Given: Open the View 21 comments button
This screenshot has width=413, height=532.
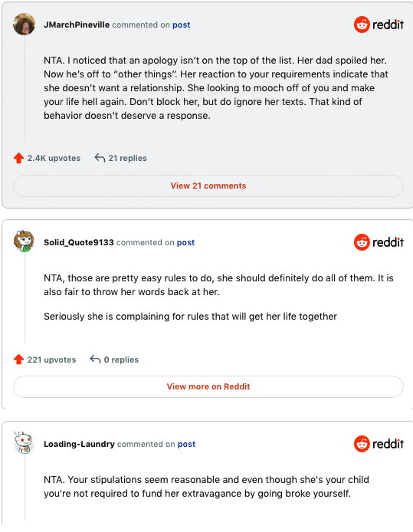Looking at the screenshot, I should pos(208,186).
